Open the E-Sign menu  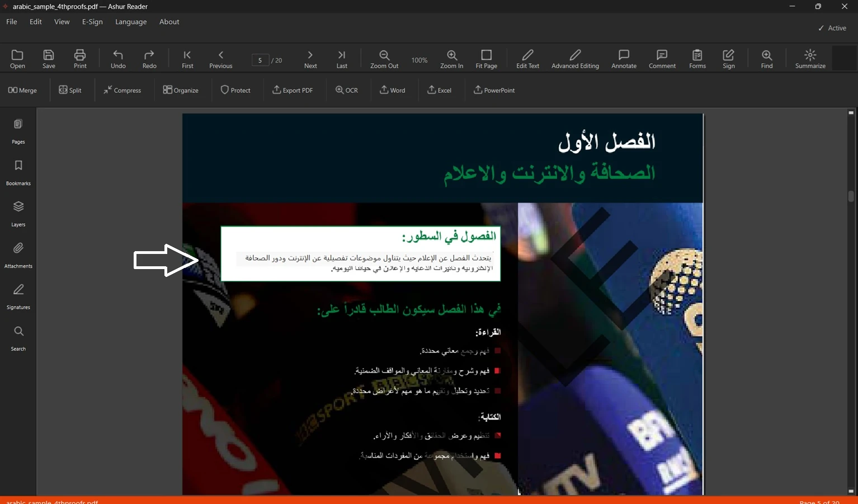(x=92, y=22)
